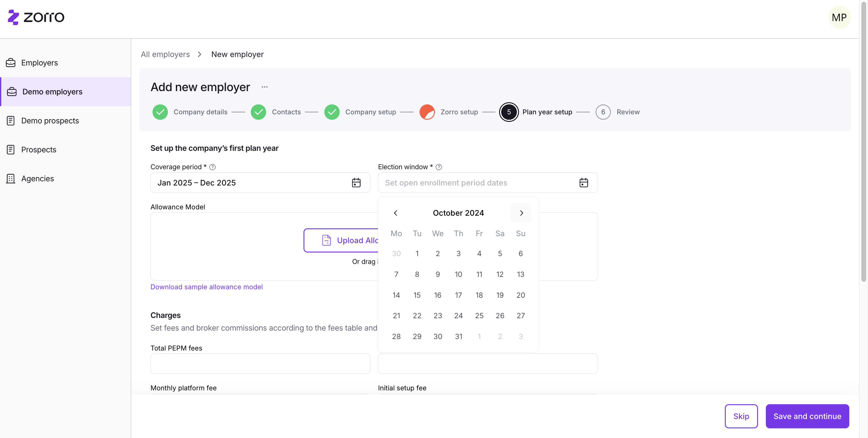The image size is (868, 438).
Task: Click the Company details green checkmark step
Action: click(x=160, y=112)
